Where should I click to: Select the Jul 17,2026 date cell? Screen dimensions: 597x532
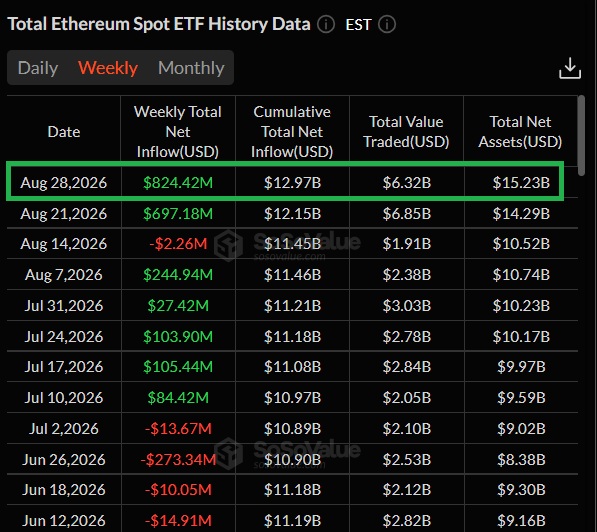pos(64,367)
